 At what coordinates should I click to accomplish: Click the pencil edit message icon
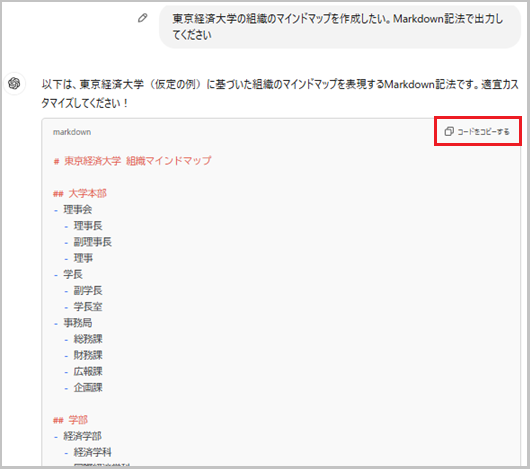tap(143, 18)
